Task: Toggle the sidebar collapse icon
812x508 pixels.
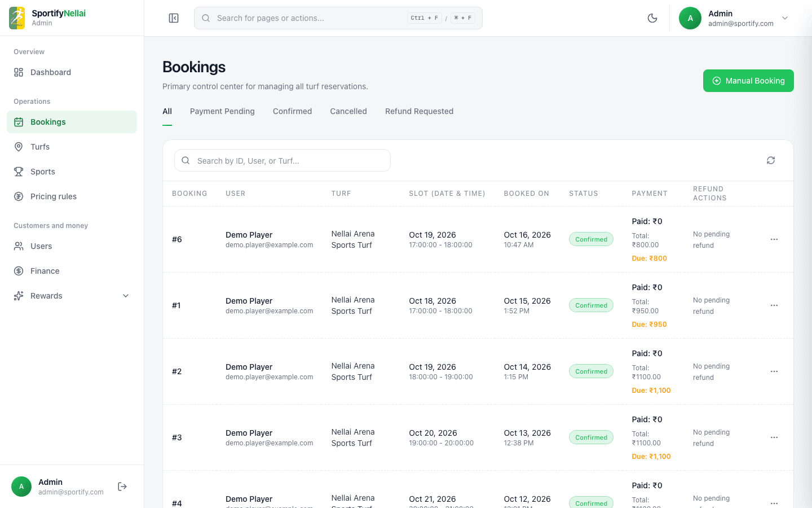Action: [x=174, y=18]
